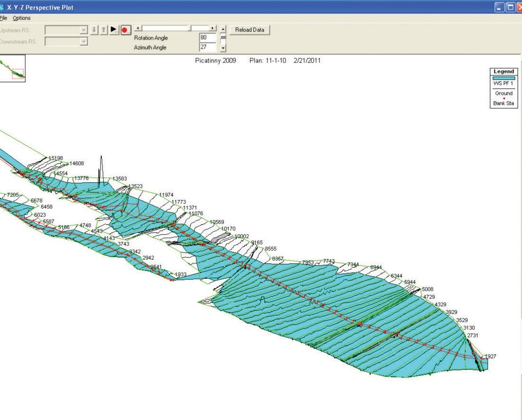Click cross section label 1927
522x420 pixels.
(x=491, y=357)
